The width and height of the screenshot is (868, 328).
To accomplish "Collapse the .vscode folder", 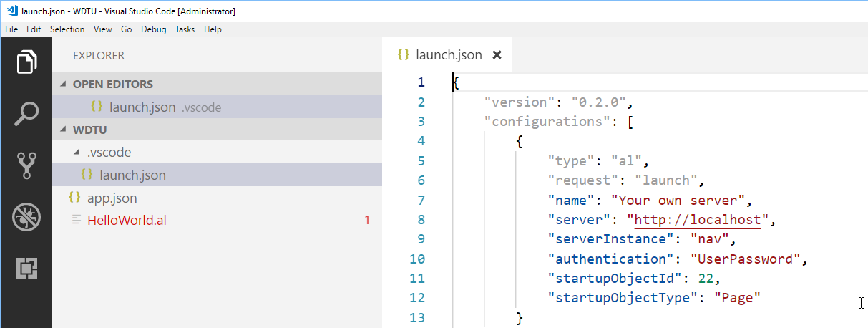I will click(77, 153).
